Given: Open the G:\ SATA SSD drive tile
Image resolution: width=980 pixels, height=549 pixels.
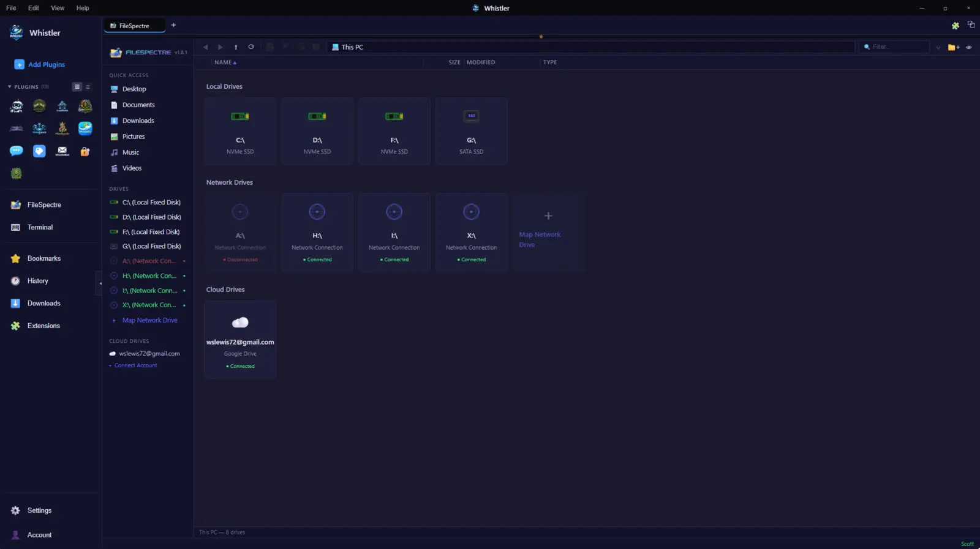Looking at the screenshot, I should click(472, 131).
